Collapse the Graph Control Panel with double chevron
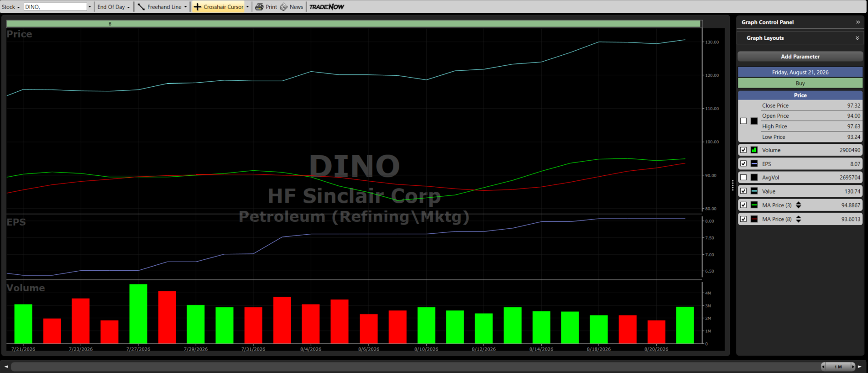Screen dimensions: 868x373 [858, 22]
